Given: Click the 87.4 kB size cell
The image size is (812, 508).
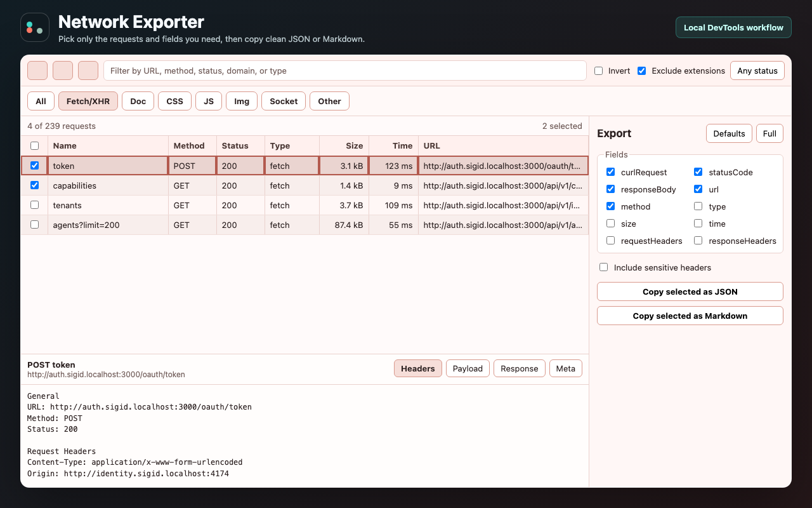Looking at the screenshot, I should (344, 225).
